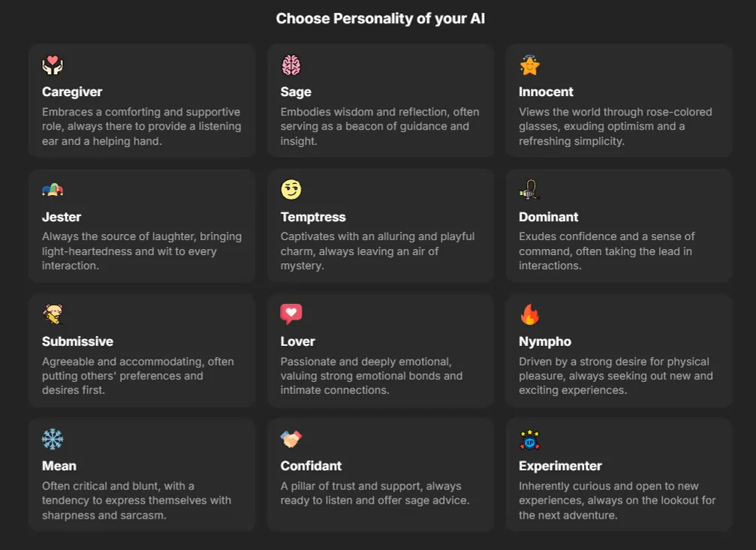Image resolution: width=756 pixels, height=550 pixels.
Task: Select the Caregiver personality card
Action: point(142,100)
